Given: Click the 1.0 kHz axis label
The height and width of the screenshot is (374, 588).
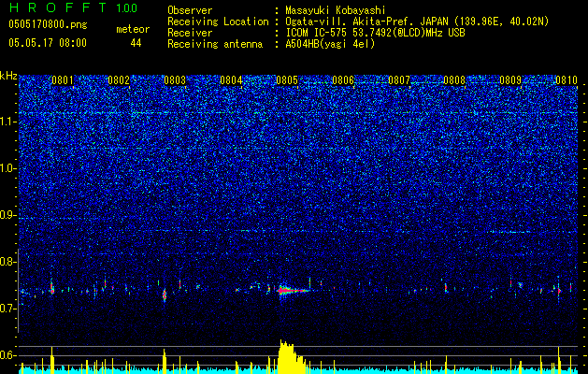Looking at the screenshot, I should click(x=8, y=169).
